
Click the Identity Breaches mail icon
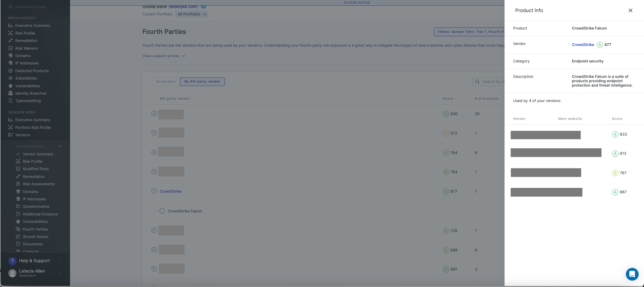[10, 93]
